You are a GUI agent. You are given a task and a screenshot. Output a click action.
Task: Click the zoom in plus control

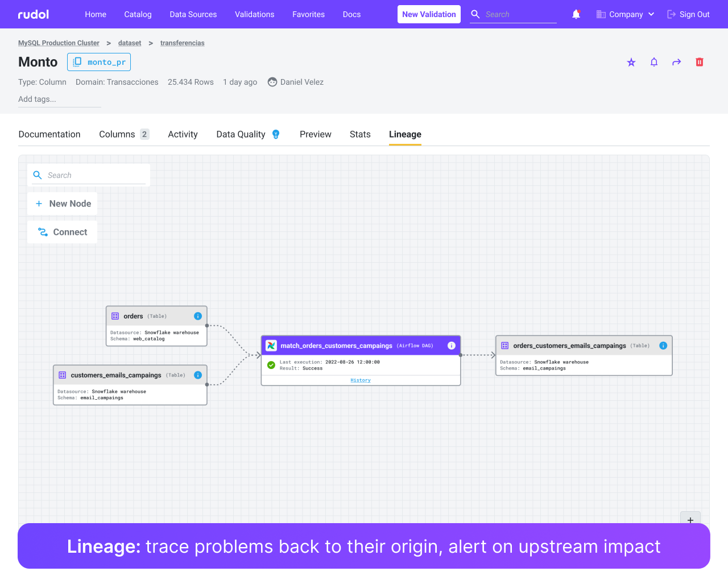[x=690, y=520]
